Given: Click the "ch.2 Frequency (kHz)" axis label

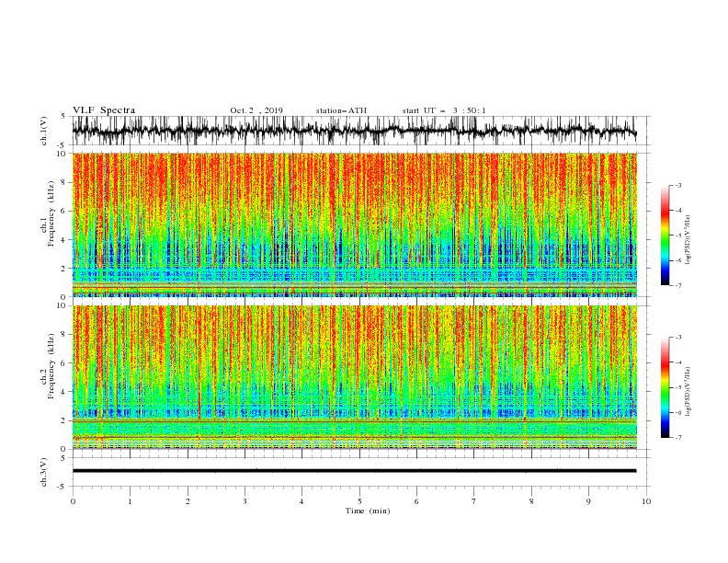Looking at the screenshot, I should pyautogui.click(x=48, y=365).
